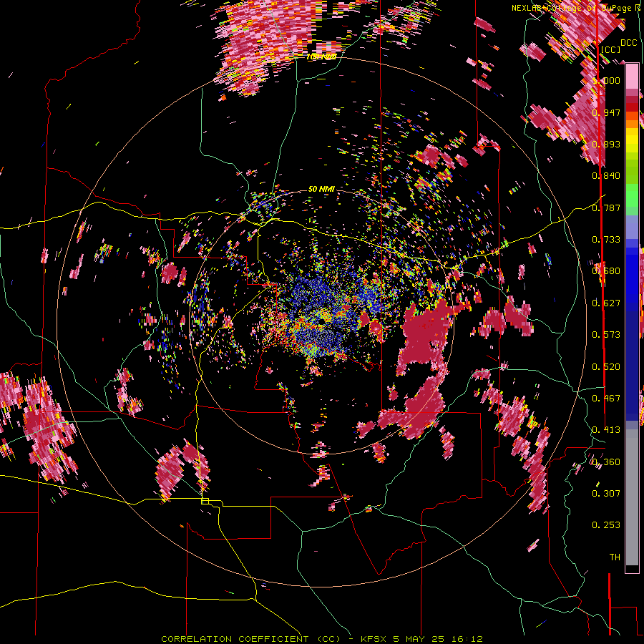Click the 0.253 legend value
Screen dimensions: 644x644
[x=606, y=525]
